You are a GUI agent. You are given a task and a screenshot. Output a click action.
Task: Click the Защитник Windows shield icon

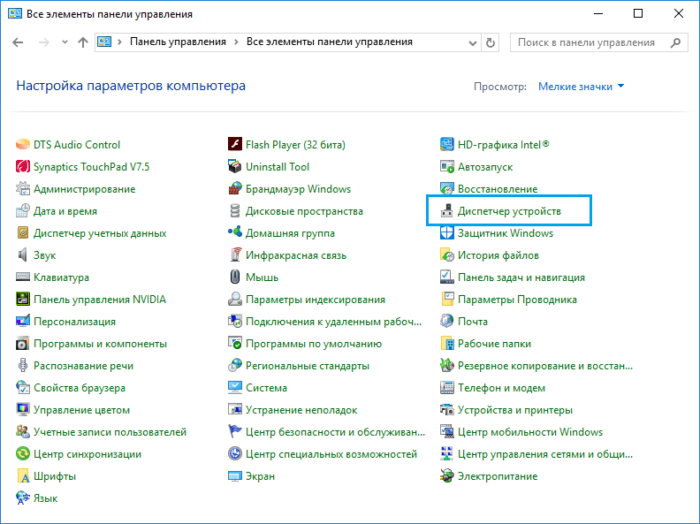(447, 233)
